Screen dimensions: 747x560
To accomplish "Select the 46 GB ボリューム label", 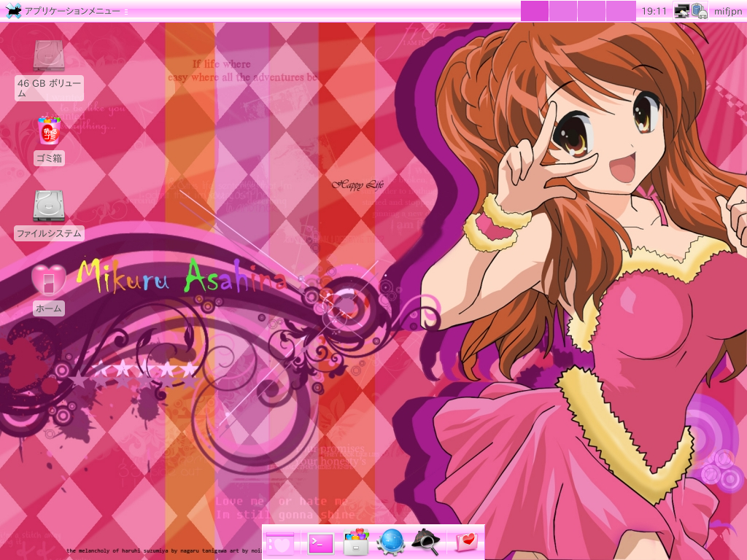I will point(49,88).
